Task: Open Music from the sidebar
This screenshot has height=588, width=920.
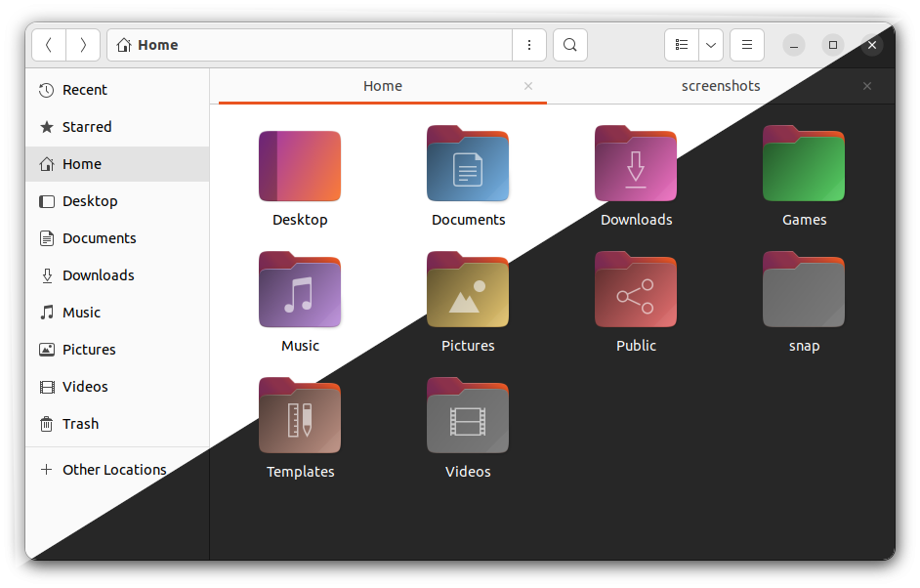Action: click(83, 312)
